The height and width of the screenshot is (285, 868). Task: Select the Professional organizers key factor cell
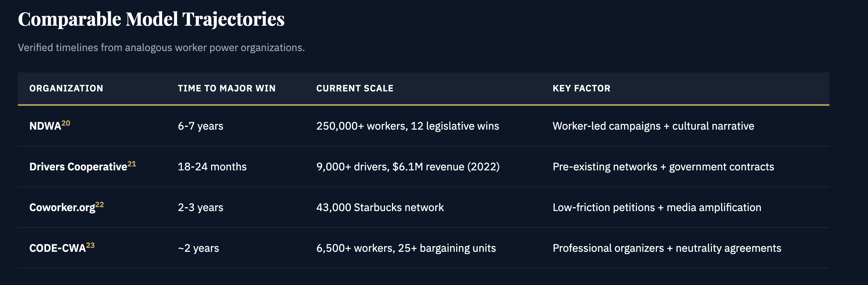667,248
